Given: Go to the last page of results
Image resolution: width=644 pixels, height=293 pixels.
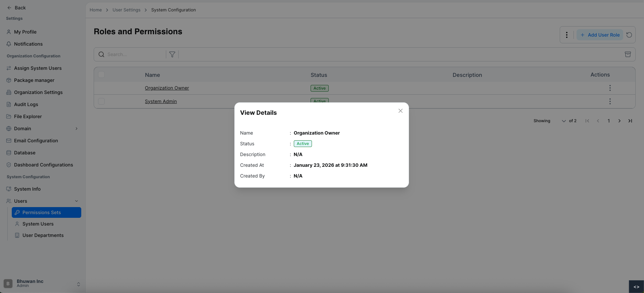Looking at the screenshot, I should [x=630, y=121].
